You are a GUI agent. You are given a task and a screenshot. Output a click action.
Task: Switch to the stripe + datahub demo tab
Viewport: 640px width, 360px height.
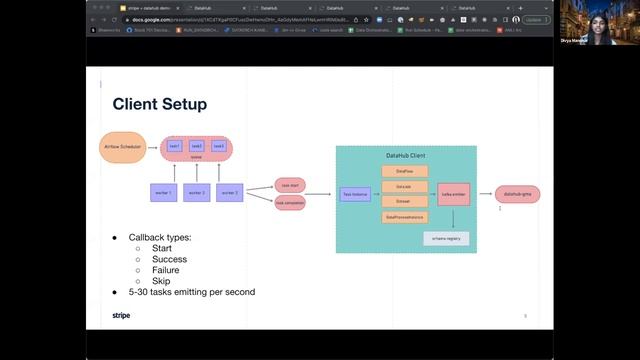tap(149, 8)
